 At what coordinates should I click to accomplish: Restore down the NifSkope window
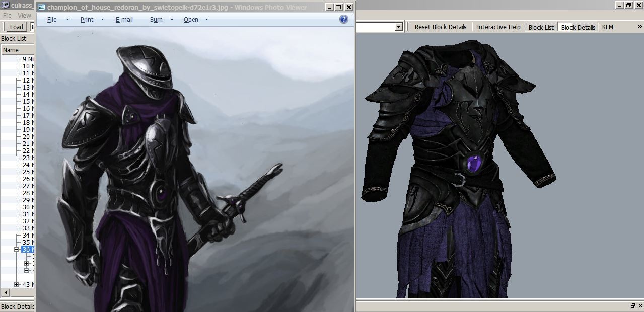[x=628, y=5]
